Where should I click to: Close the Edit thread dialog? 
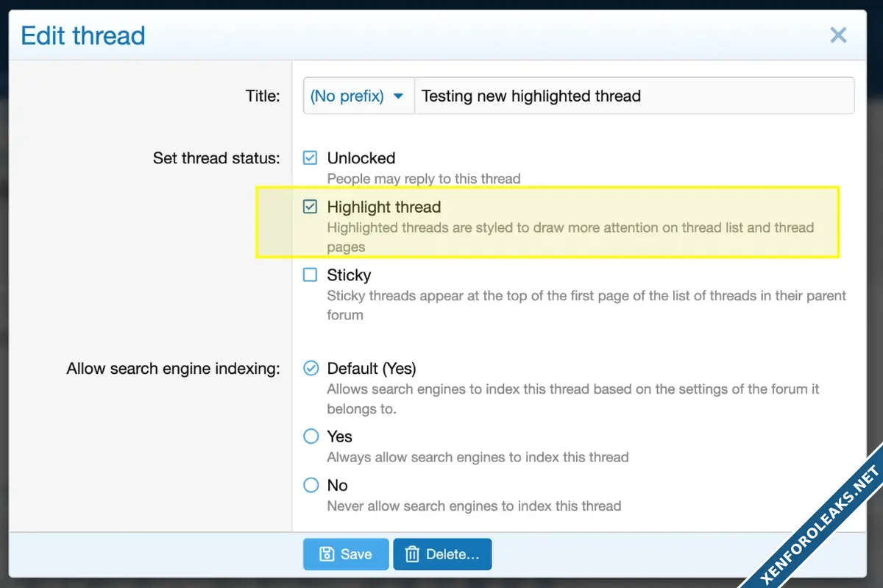838,35
